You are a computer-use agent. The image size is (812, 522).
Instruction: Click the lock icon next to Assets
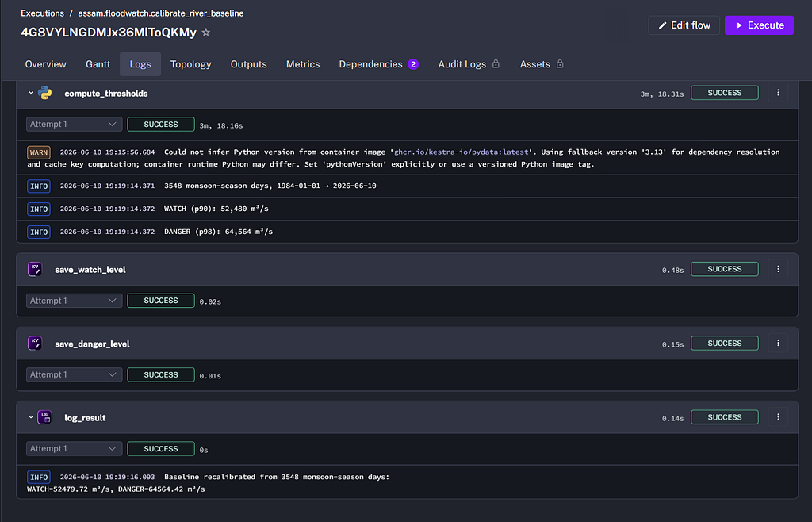pyautogui.click(x=560, y=63)
